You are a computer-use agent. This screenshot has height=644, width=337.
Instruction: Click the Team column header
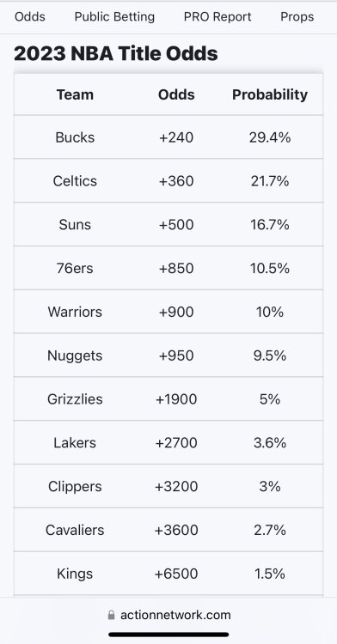[x=75, y=94]
